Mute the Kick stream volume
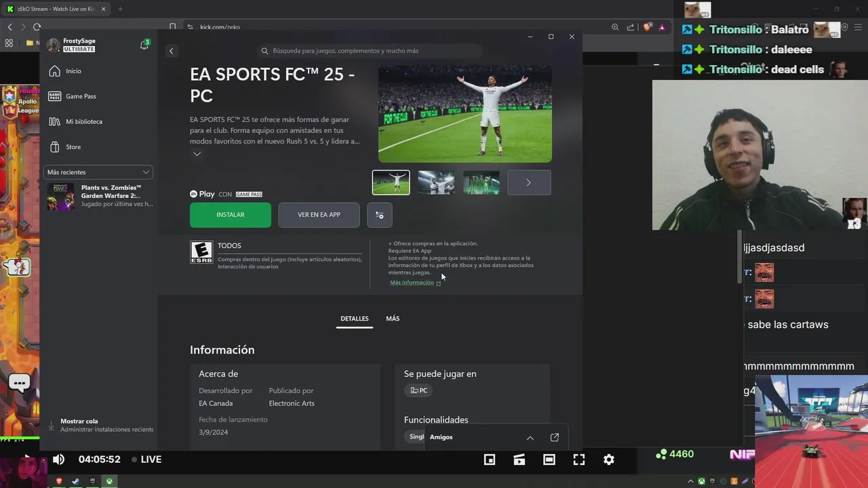 point(59,460)
